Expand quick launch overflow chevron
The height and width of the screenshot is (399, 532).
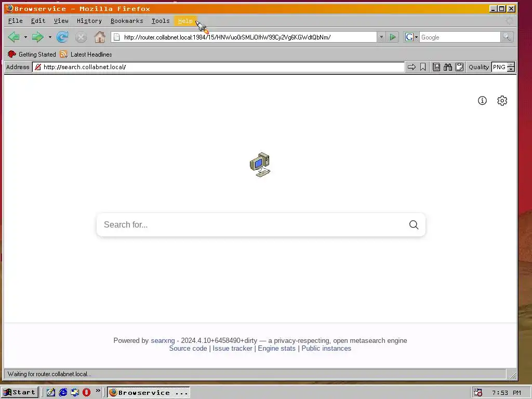click(98, 391)
